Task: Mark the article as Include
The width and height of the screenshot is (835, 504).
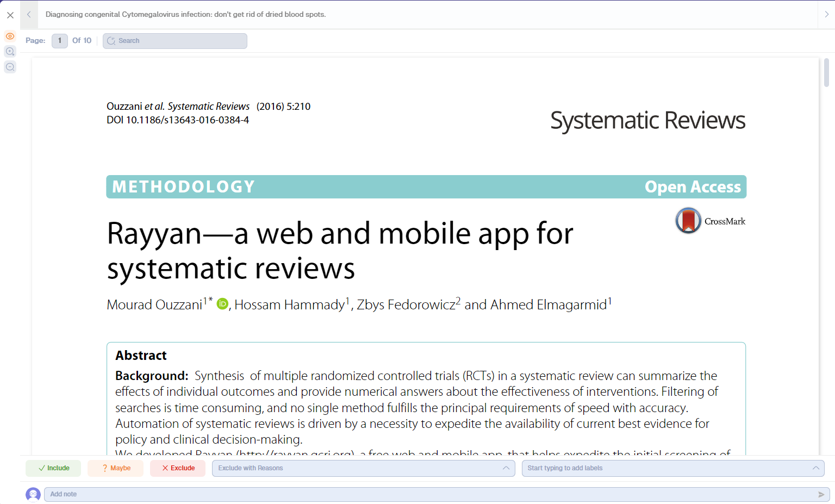Action: (53, 468)
